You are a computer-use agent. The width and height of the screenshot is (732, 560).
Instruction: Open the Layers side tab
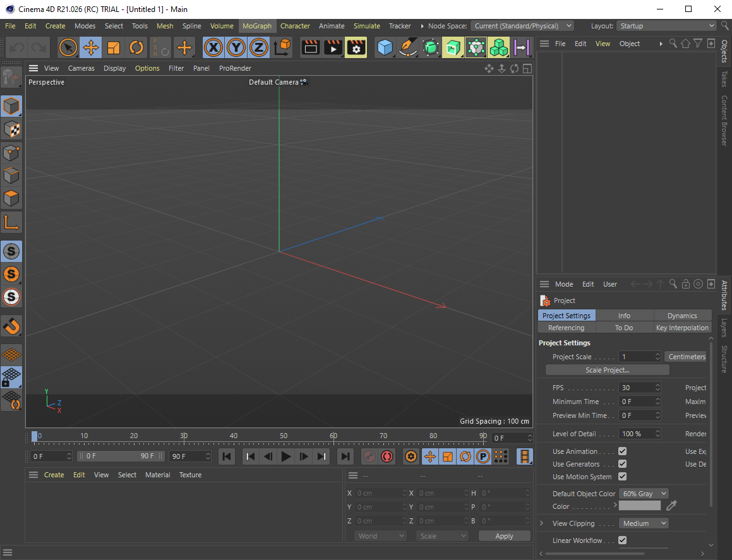[x=724, y=328]
